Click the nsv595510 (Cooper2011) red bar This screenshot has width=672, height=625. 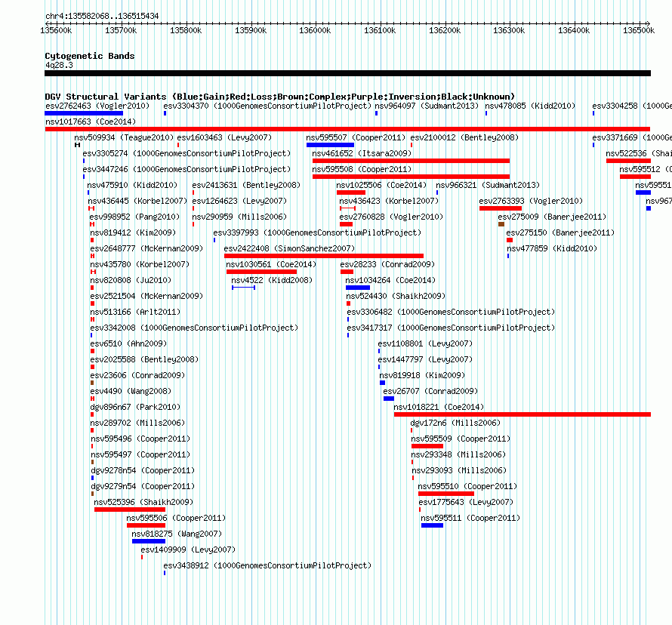(x=445, y=494)
